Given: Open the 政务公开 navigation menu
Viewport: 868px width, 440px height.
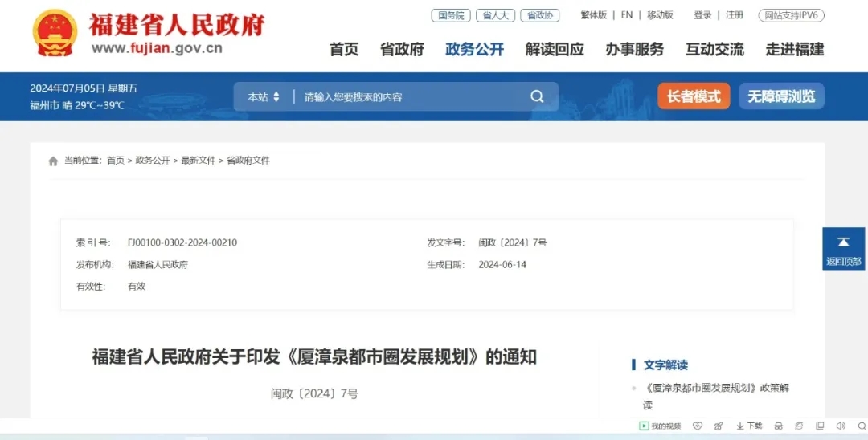Looking at the screenshot, I should pyautogui.click(x=474, y=50).
